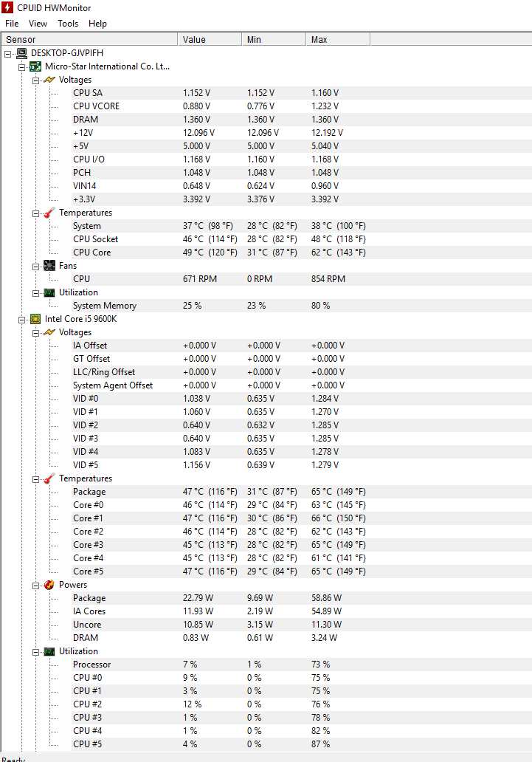The width and height of the screenshot is (532, 762).
Task: Click the 58.86 W max package power
Action: [x=326, y=598]
